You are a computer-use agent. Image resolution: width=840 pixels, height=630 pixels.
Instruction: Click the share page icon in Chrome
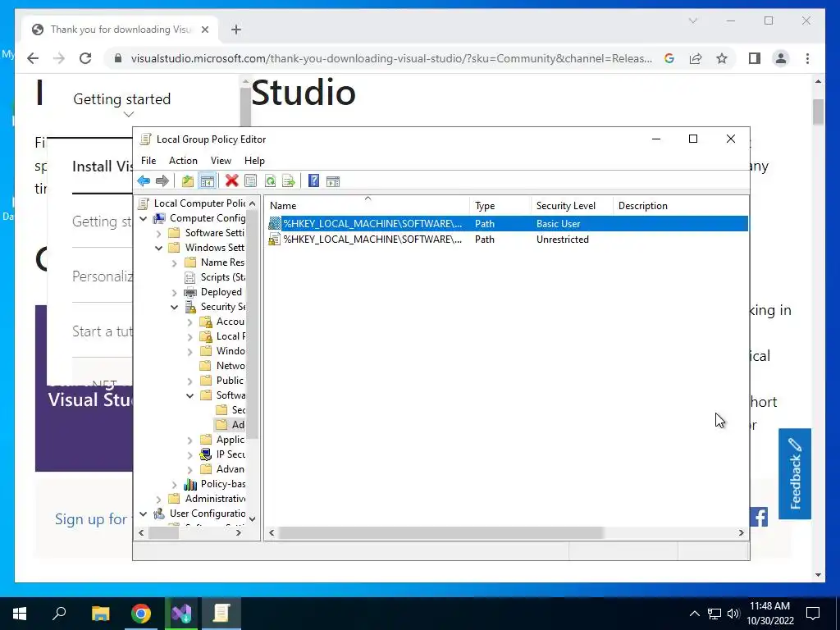[696, 58]
